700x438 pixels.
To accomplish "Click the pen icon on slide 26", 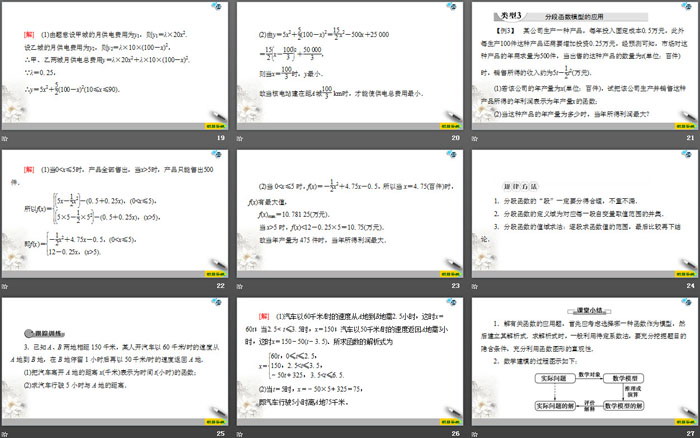I will point(453,412).
